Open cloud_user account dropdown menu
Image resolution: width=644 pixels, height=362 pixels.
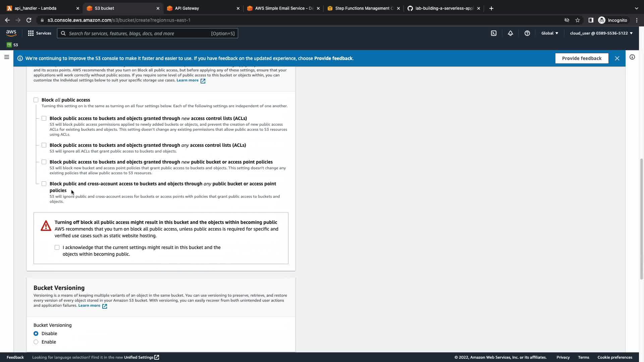(x=601, y=33)
